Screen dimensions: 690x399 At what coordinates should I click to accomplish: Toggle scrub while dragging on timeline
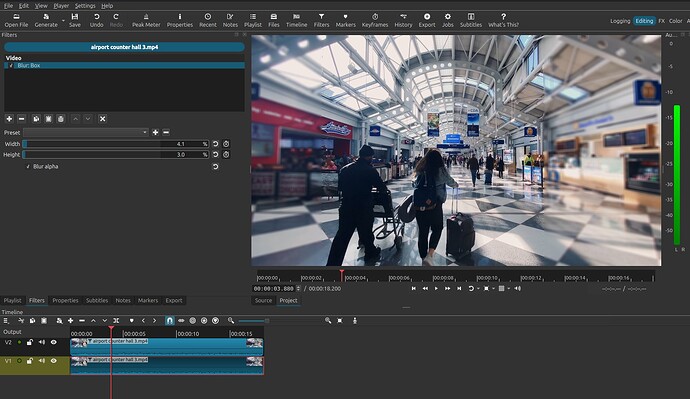point(181,321)
